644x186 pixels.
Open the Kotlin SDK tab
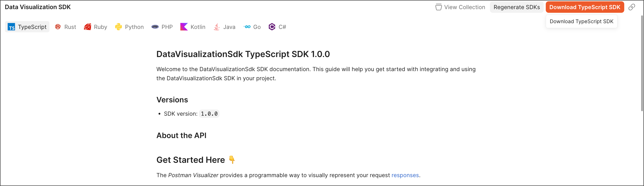coord(193,27)
